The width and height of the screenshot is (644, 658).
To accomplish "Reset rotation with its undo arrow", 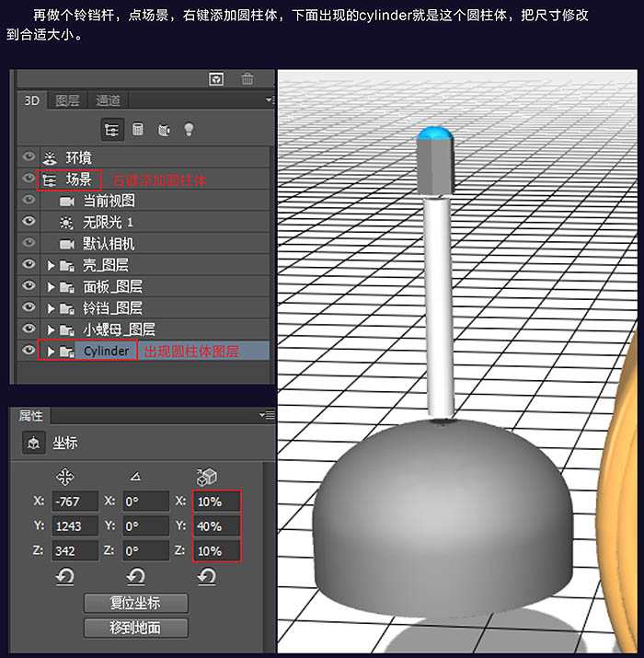I will (x=136, y=577).
